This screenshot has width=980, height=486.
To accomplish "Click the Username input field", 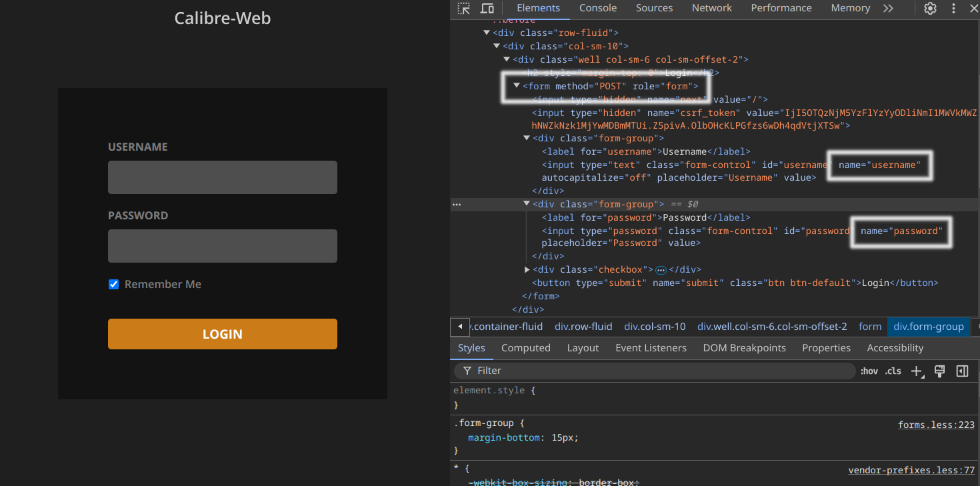I will pyautogui.click(x=223, y=177).
